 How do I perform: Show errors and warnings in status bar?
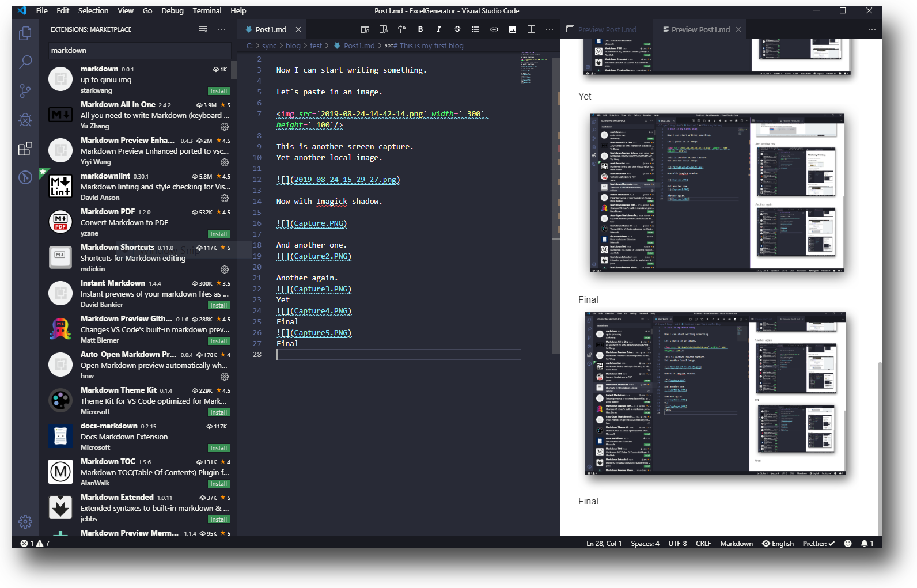click(35, 543)
